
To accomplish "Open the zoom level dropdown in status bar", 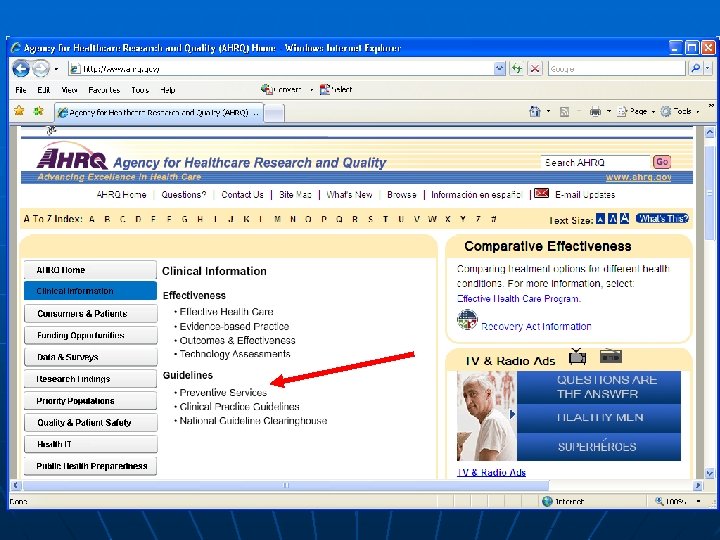I will click(x=698, y=501).
